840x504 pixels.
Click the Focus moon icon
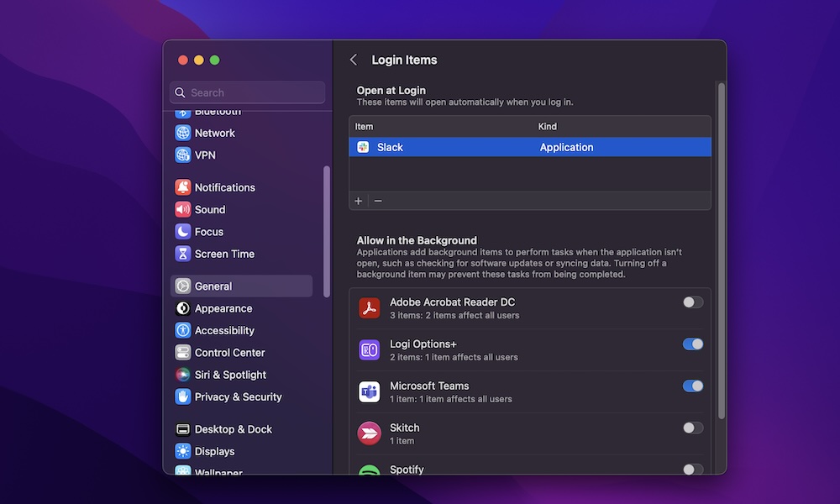pyautogui.click(x=182, y=232)
